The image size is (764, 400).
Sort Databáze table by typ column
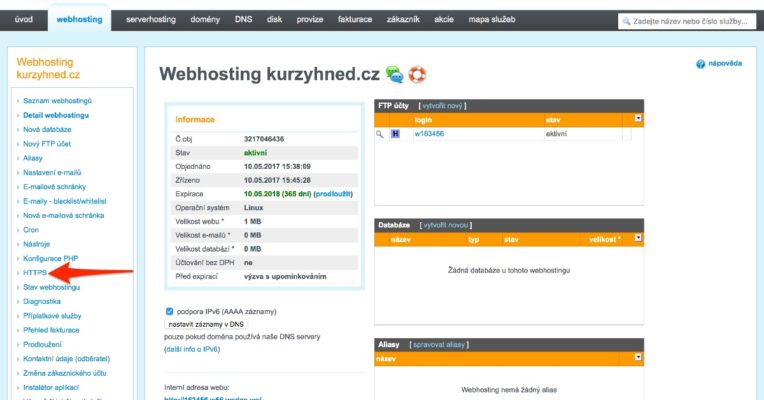(474, 240)
